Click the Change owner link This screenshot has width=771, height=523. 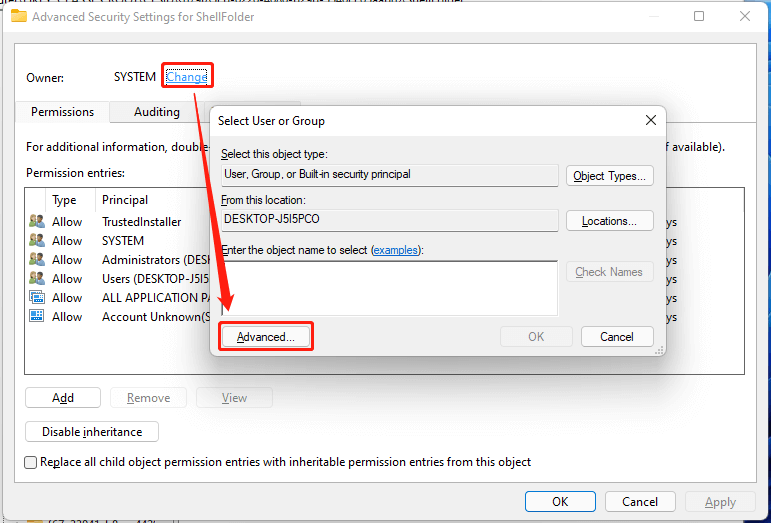click(186, 77)
